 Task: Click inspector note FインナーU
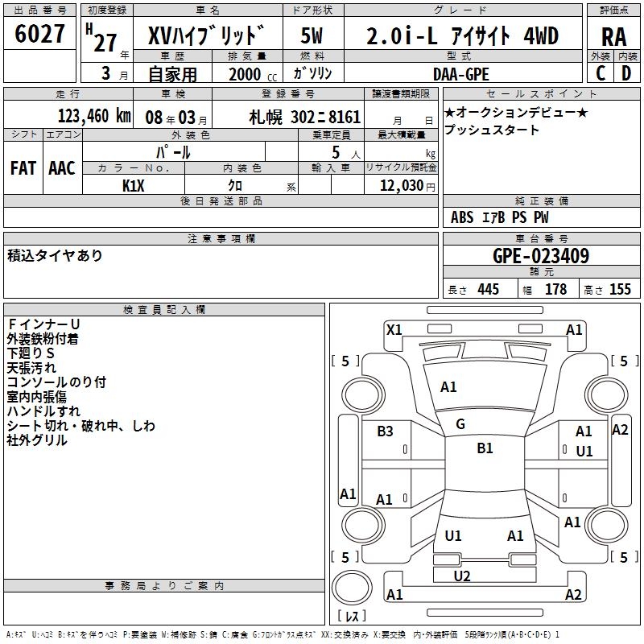pos(43,324)
